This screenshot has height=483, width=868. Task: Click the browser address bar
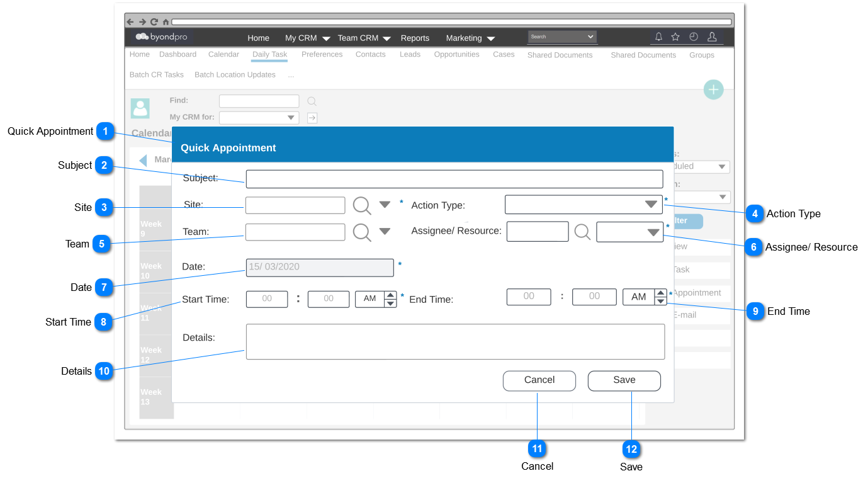coord(451,21)
